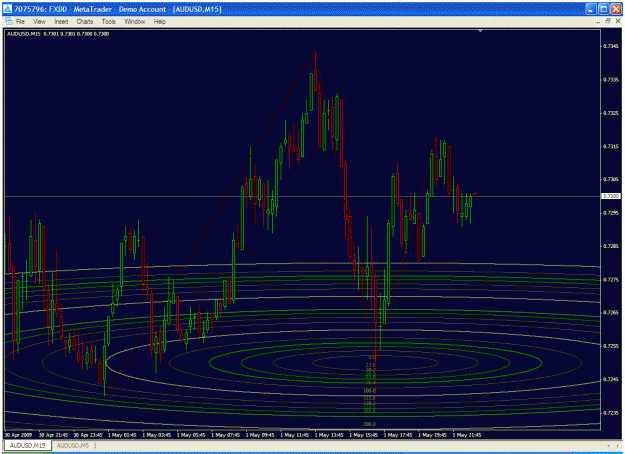Click the chart shift triangle marker
The height and width of the screenshot is (454, 625).
click(480, 31)
